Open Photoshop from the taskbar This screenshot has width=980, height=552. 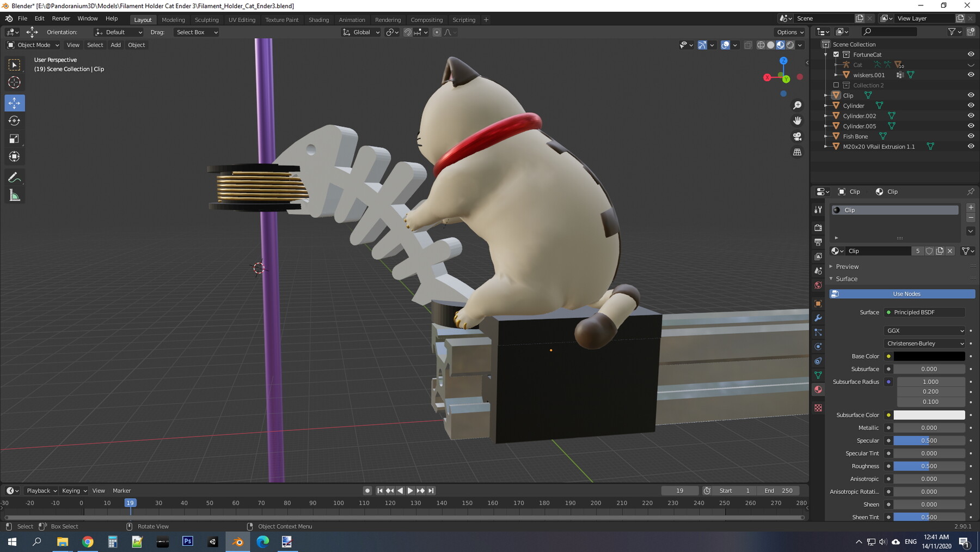187,542
